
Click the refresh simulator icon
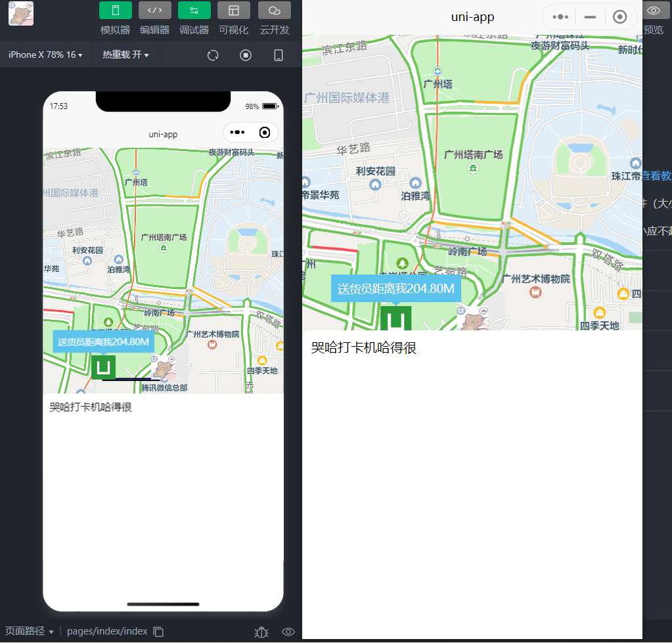pos(213,55)
